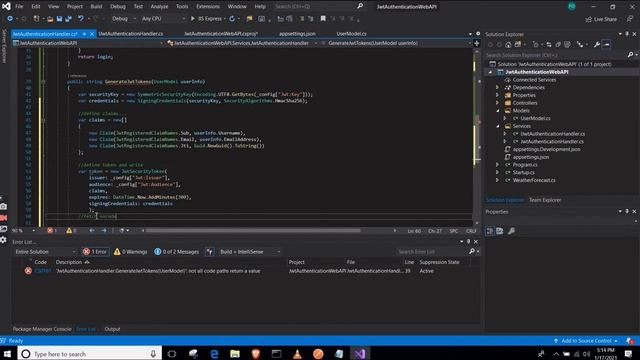Open the Build menu
The width and height of the screenshot is (640, 360).
pos(96,7)
